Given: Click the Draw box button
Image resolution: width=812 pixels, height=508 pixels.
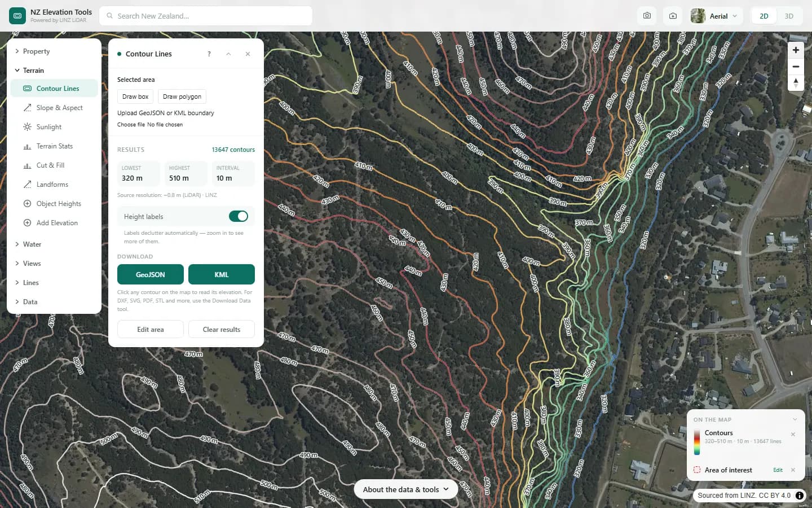Looking at the screenshot, I should click(135, 97).
